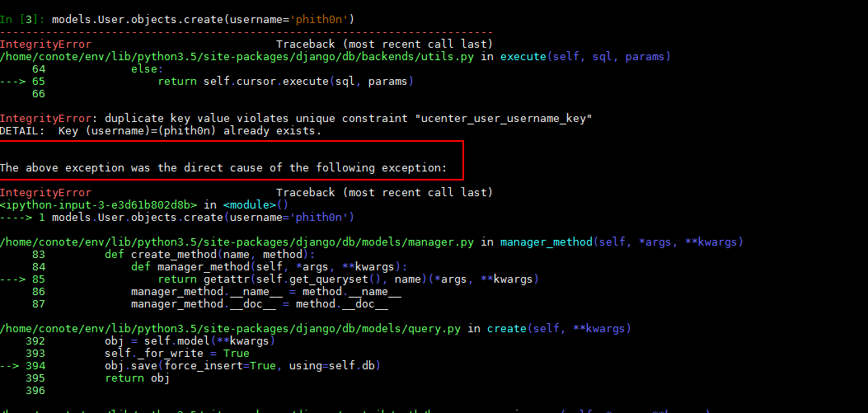Click the manager_method.__doc__ assignment line
The image size is (868, 413).
[260, 303]
